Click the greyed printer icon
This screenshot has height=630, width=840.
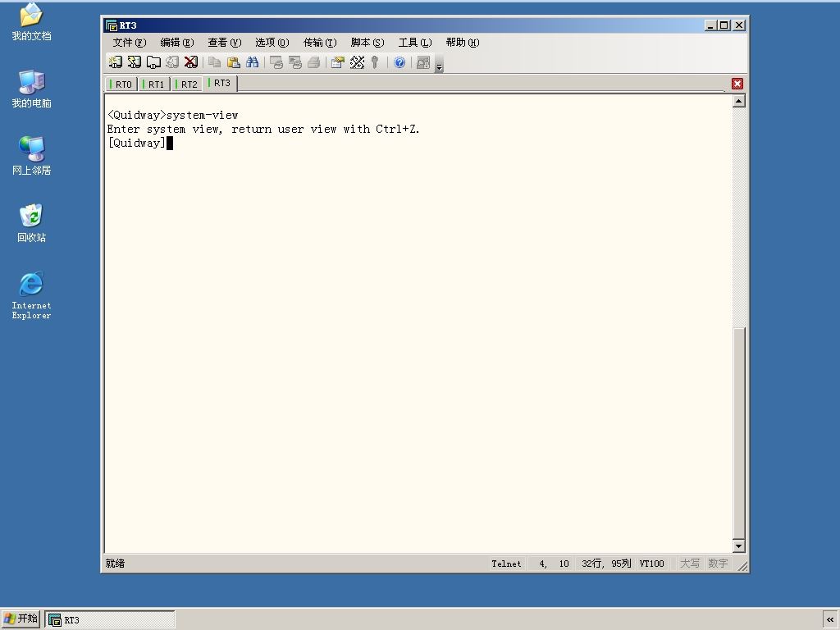[314, 62]
